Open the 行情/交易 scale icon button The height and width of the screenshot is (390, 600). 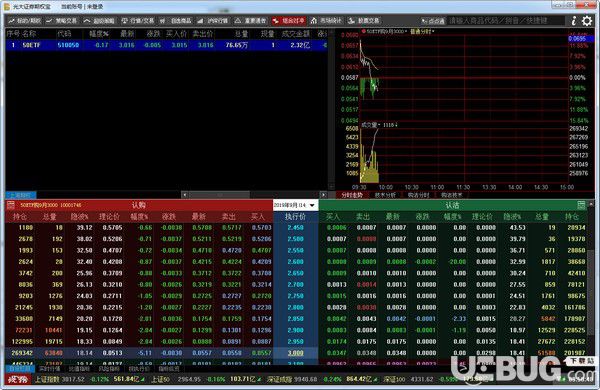tap(138, 21)
